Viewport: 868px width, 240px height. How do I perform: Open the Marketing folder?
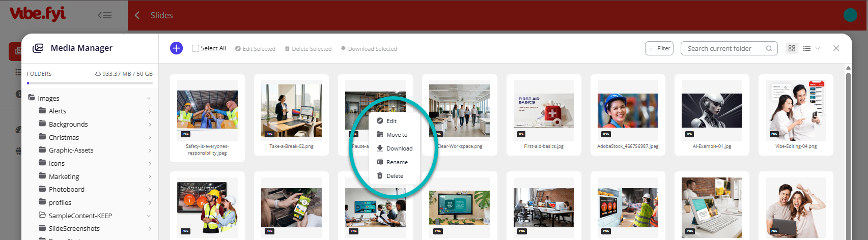point(59,176)
